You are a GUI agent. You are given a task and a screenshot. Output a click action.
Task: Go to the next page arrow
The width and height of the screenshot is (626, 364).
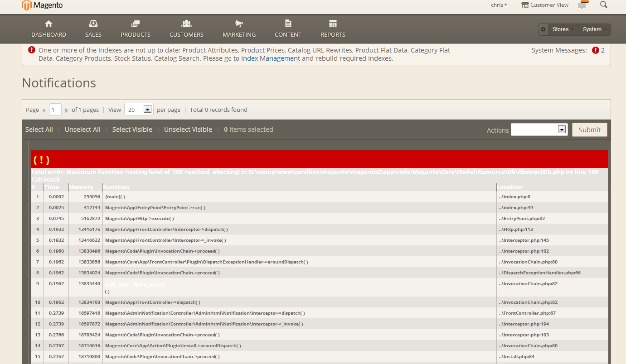(x=67, y=110)
